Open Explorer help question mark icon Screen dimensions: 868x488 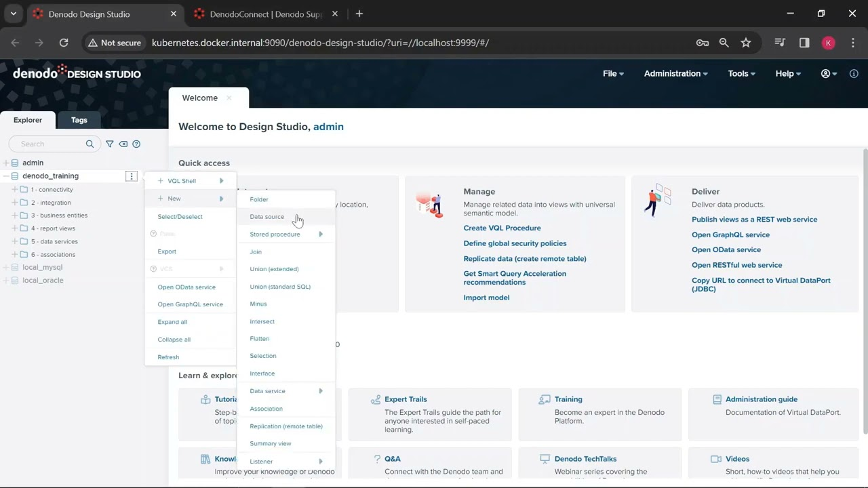(136, 144)
